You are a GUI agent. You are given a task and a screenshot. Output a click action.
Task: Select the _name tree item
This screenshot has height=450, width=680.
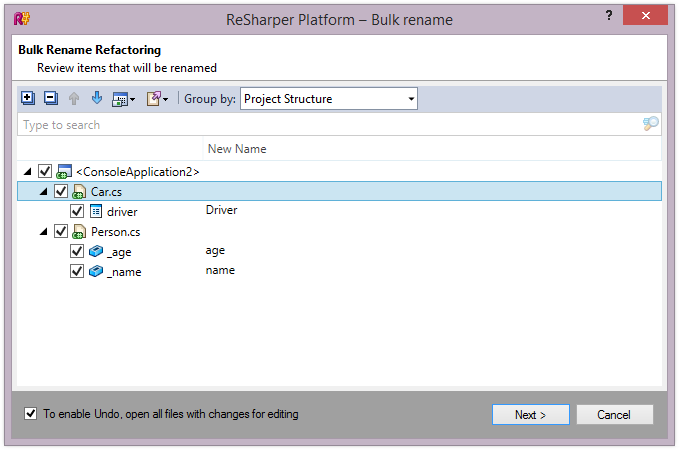pos(124,272)
